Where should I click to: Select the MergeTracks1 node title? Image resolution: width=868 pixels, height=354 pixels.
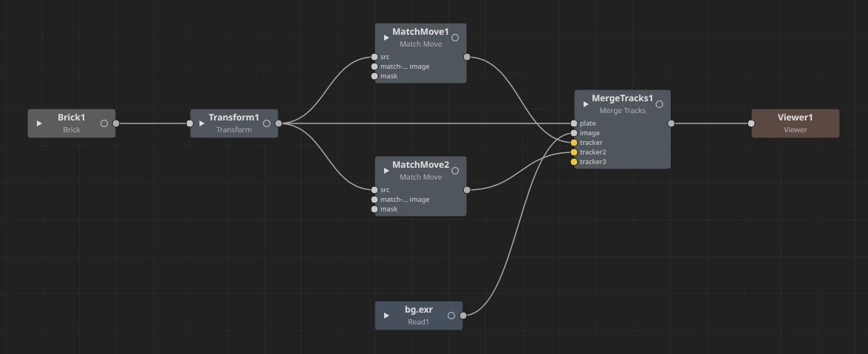click(x=622, y=98)
